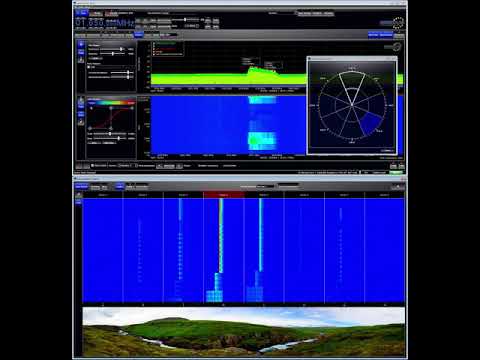Click the first blue button in lower window toolbar

tap(81, 186)
